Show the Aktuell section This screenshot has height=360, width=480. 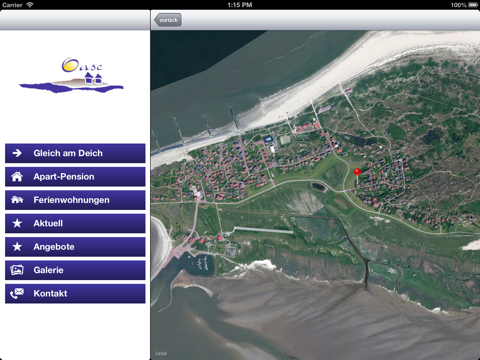[75, 223]
